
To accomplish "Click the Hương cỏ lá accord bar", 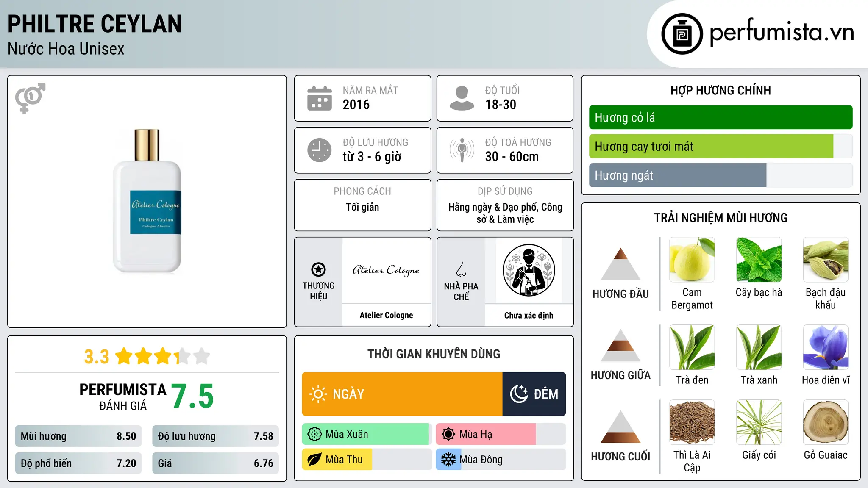I will [x=721, y=117].
